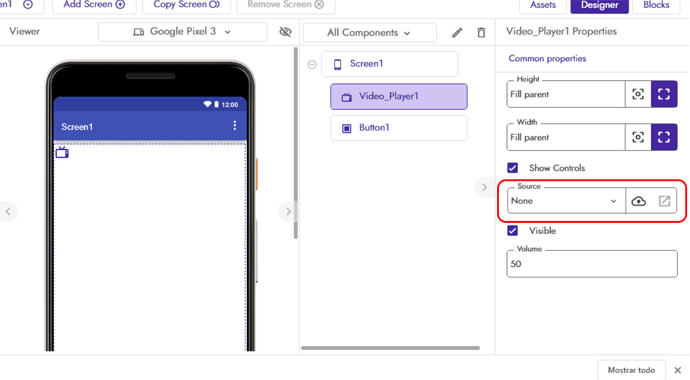This screenshot has width=690, height=380.
Task: Switch to the Blocks tab
Action: click(656, 5)
